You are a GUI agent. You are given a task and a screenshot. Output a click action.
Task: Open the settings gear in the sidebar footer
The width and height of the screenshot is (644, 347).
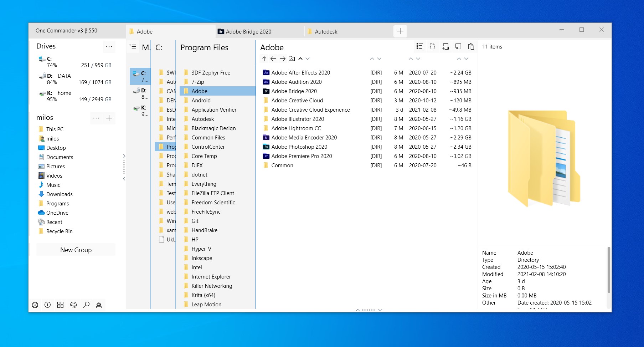pyautogui.click(x=35, y=305)
